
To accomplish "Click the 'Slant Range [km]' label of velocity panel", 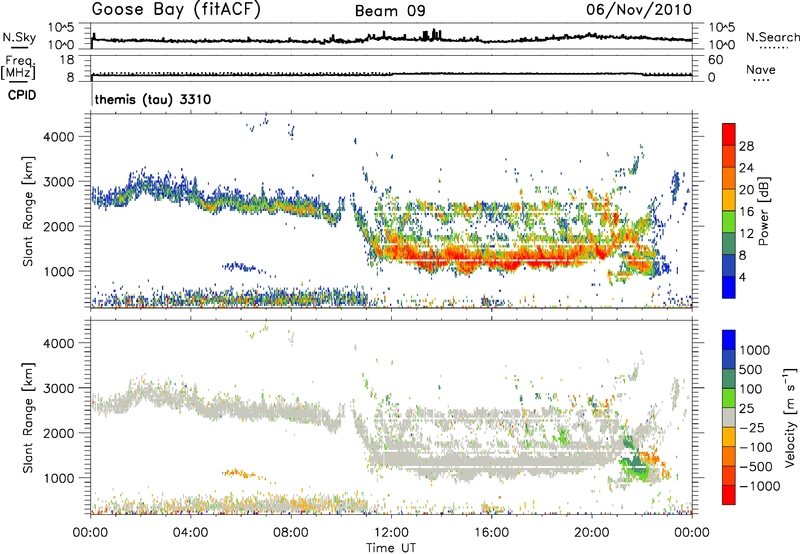I will tap(28, 417).
